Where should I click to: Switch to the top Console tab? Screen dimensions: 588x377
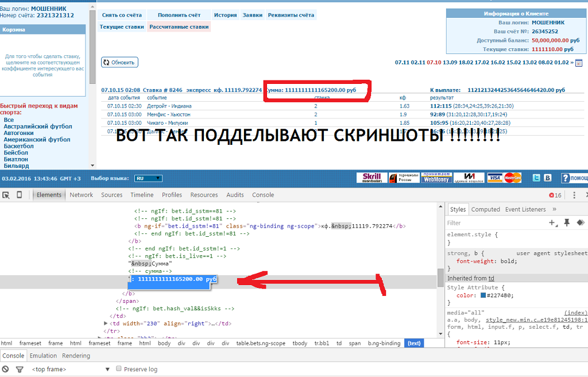pos(263,195)
